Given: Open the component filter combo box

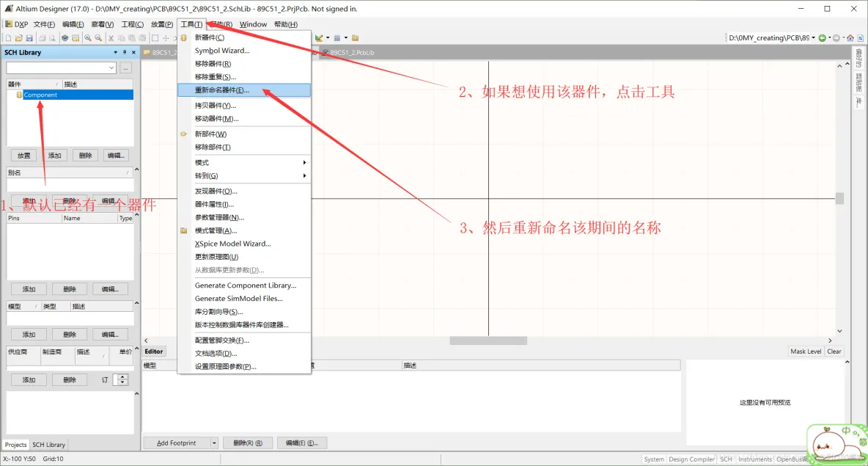Looking at the screenshot, I should [x=61, y=68].
